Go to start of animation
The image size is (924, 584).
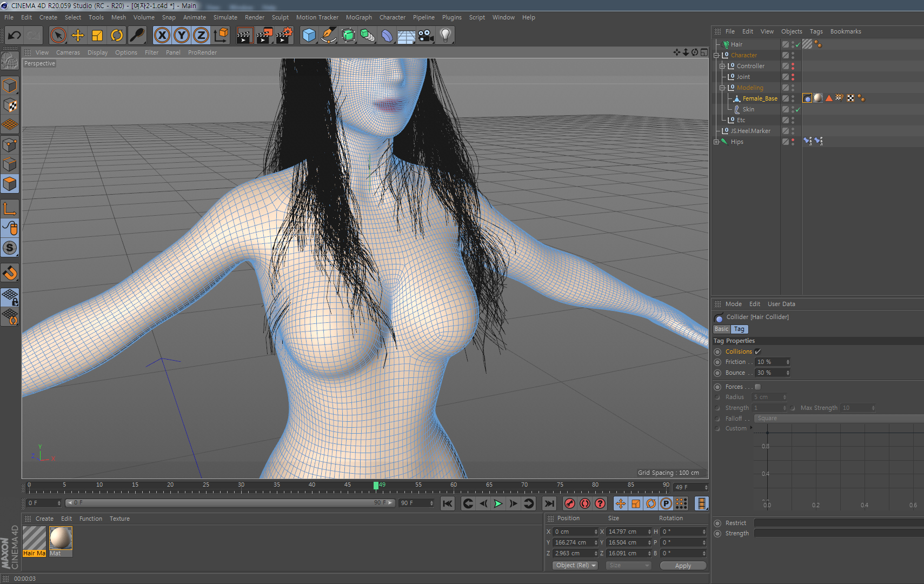pyautogui.click(x=448, y=503)
